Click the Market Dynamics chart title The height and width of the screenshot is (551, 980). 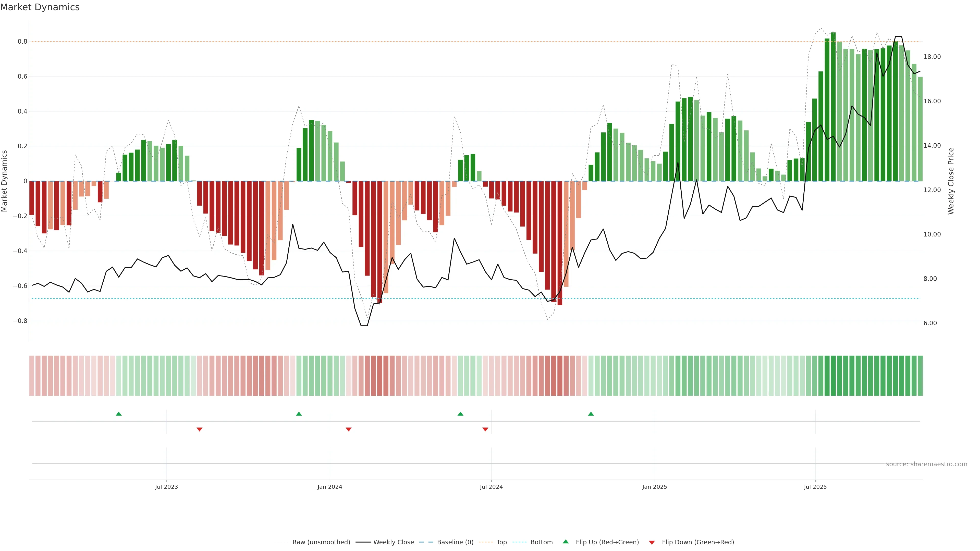pyautogui.click(x=40, y=7)
